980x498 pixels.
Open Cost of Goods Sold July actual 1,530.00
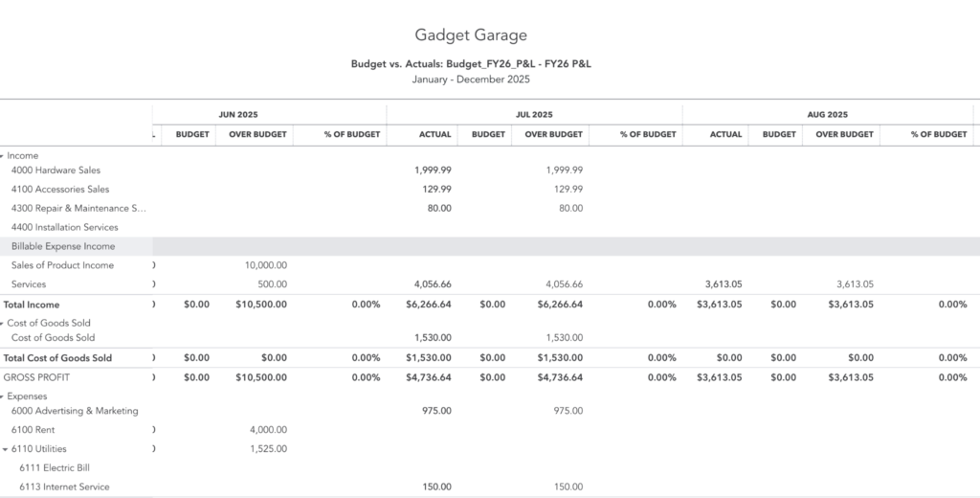pos(433,338)
